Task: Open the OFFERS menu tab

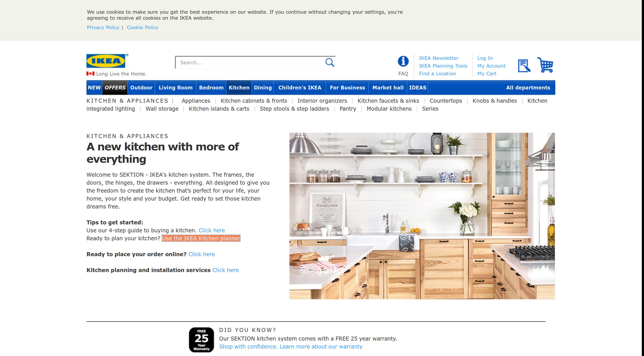Action: click(115, 88)
